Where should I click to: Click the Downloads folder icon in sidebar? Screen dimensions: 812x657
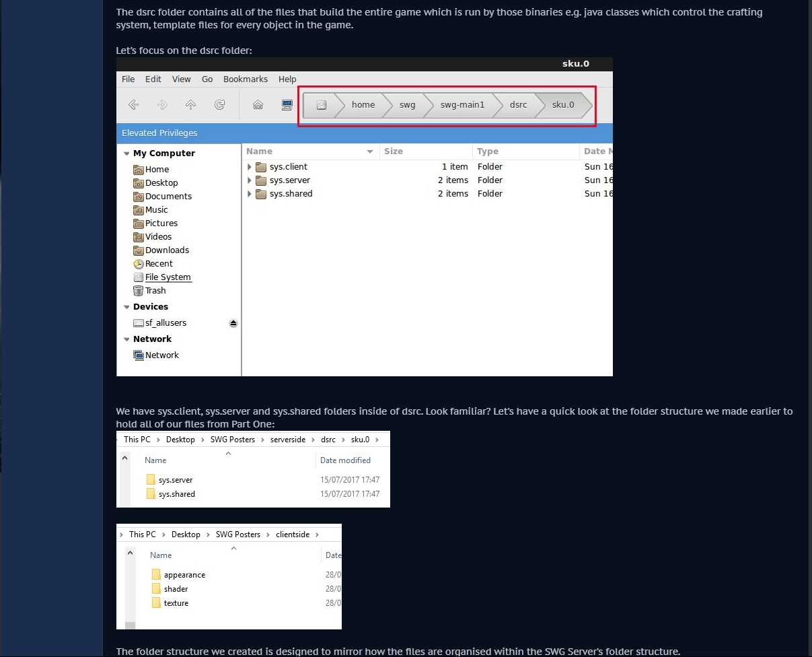click(x=139, y=250)
